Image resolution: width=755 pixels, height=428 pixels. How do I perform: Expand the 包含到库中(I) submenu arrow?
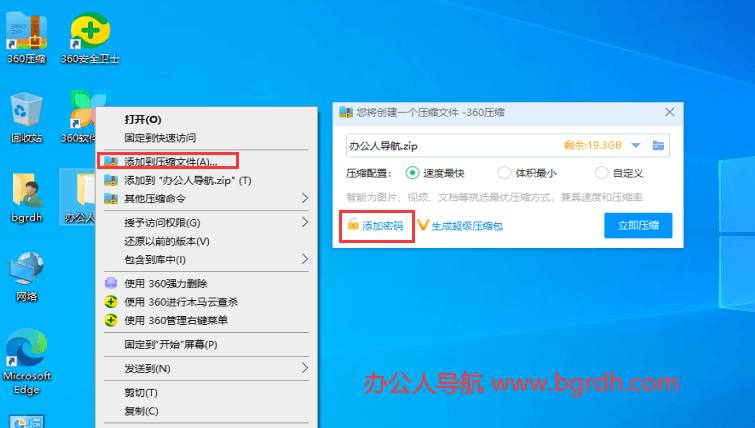tap(304, 259)
